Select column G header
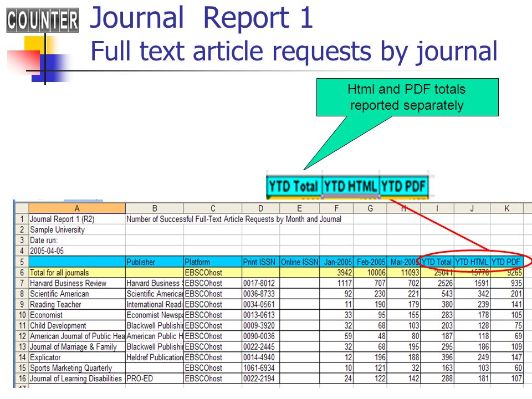The image size is (532, 399). click(370, 208)
